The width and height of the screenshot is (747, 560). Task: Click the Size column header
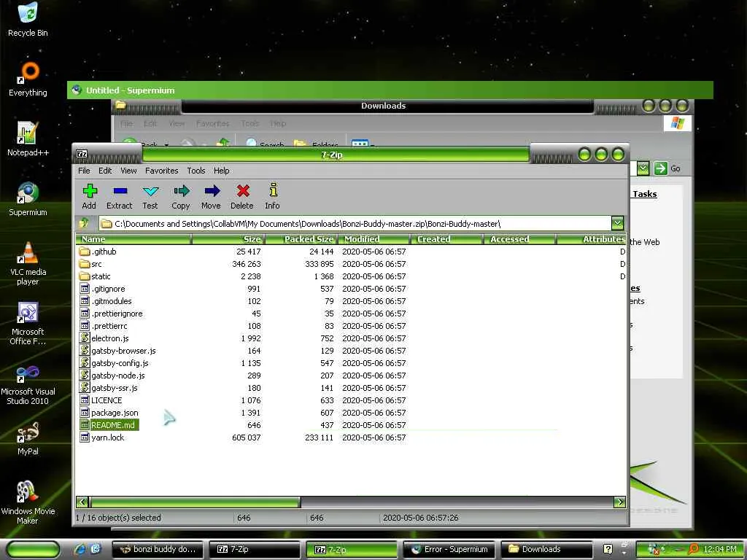(228, 239)
